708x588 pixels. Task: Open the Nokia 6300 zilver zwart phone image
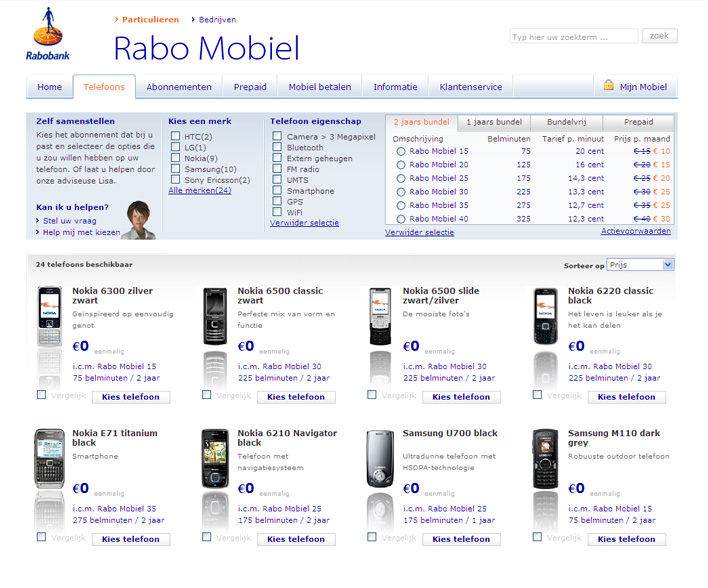(49, 316)
